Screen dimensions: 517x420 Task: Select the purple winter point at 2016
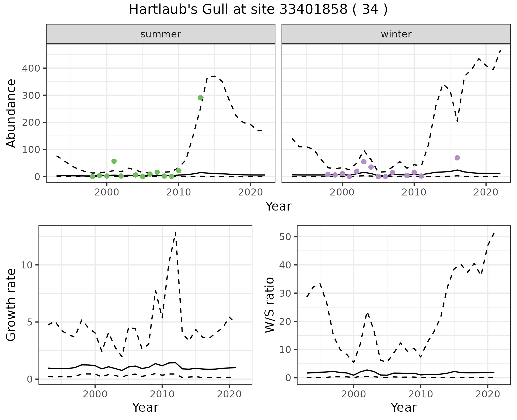point(457,158)
